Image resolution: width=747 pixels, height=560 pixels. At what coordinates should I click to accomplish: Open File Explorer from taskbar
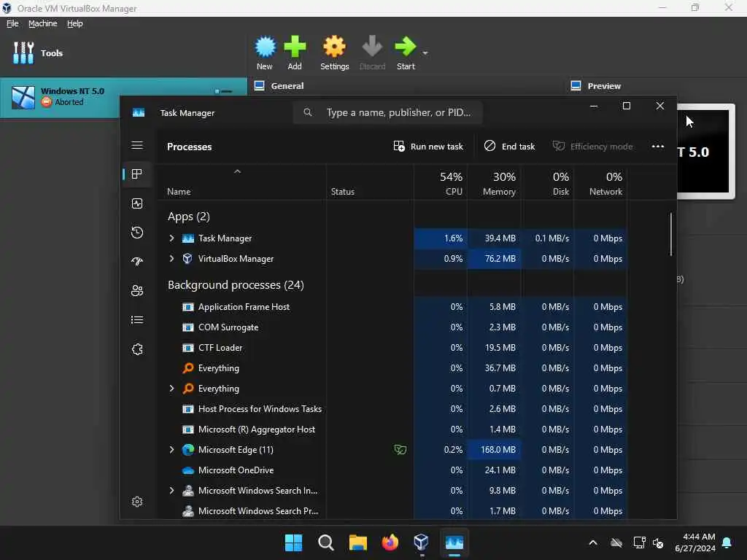[x=357, y=542]
